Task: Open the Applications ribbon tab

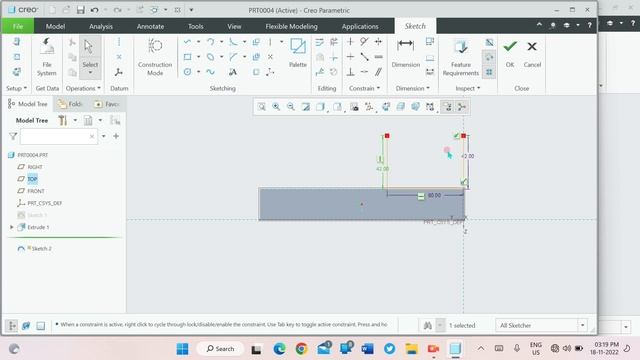Action: (360, 26)
